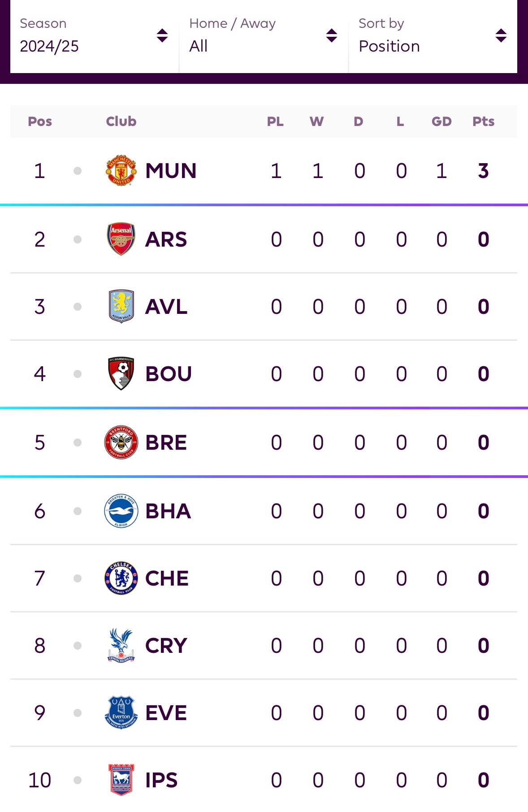
Task: Click the GD column header
Action: (441, 122)
